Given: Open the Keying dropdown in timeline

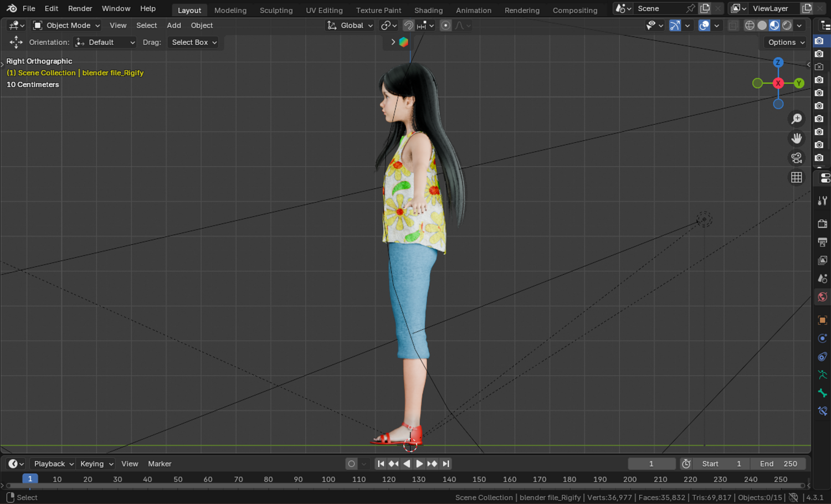Looking at the screenshot, I should pos(96,464).
